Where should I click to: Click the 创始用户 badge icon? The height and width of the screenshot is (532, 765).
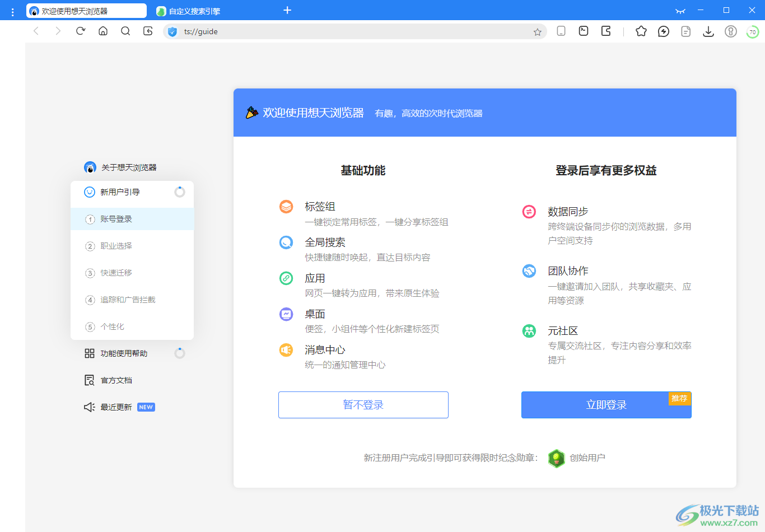pos(556,458)
